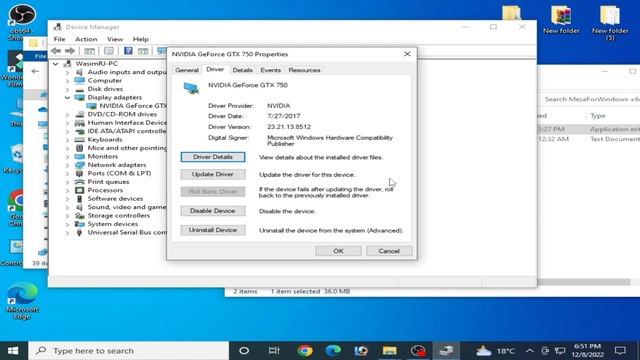This screenshot has width=640, height=360.
Task: Expand the Processors category
Action: click(67, 190)
